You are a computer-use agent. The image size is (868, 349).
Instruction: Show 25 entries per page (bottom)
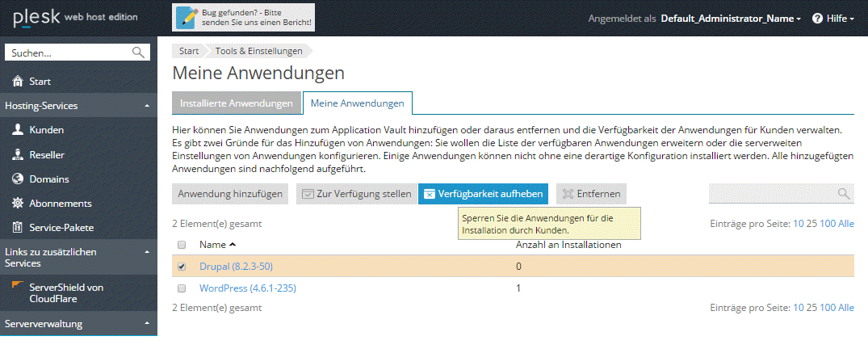point(812,308)
